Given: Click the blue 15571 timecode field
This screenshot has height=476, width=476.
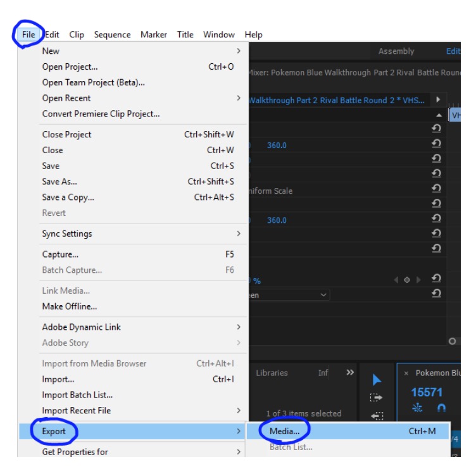Looking at the screenshot, I should [427, 392].
